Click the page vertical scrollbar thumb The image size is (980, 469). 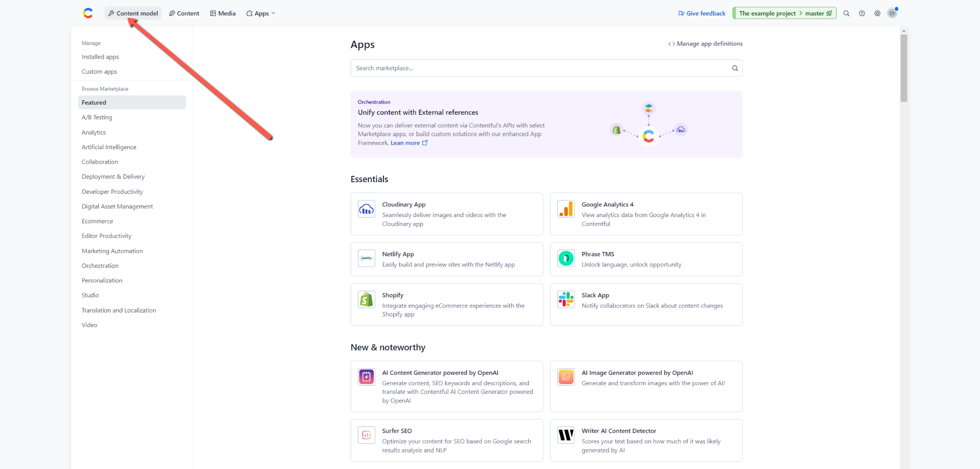click(903, 68)
